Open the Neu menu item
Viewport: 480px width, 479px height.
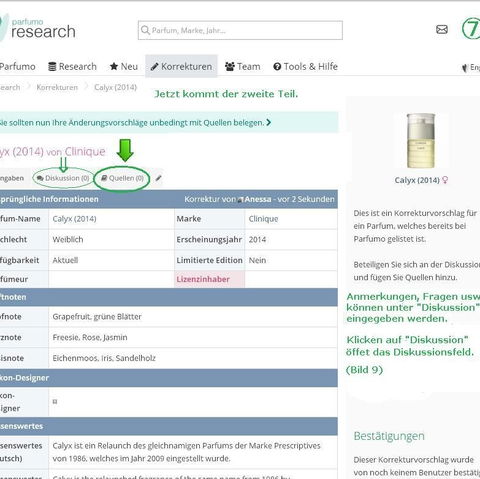click(x=124, y=67)
